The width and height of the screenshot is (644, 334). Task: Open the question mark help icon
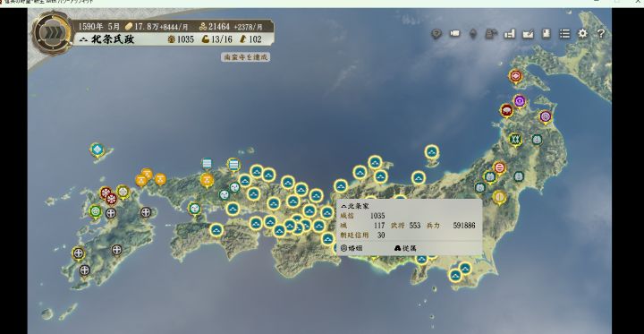[601, 34]
